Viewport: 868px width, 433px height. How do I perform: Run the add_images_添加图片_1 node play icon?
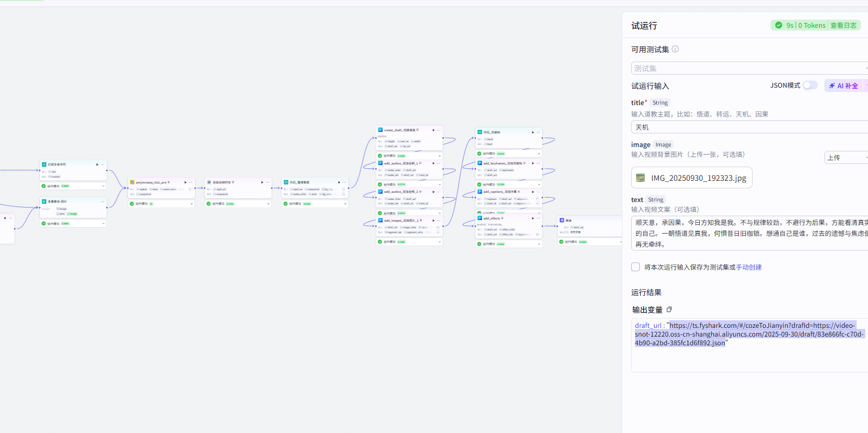point(433,221)
